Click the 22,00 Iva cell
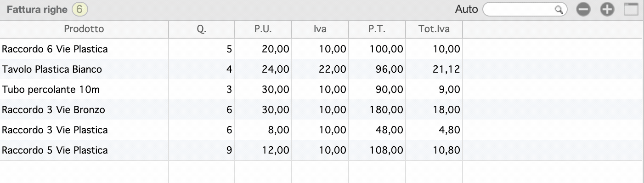Viewport: 644px width, 183px height. pyautogui.click(x=320, y=69)
